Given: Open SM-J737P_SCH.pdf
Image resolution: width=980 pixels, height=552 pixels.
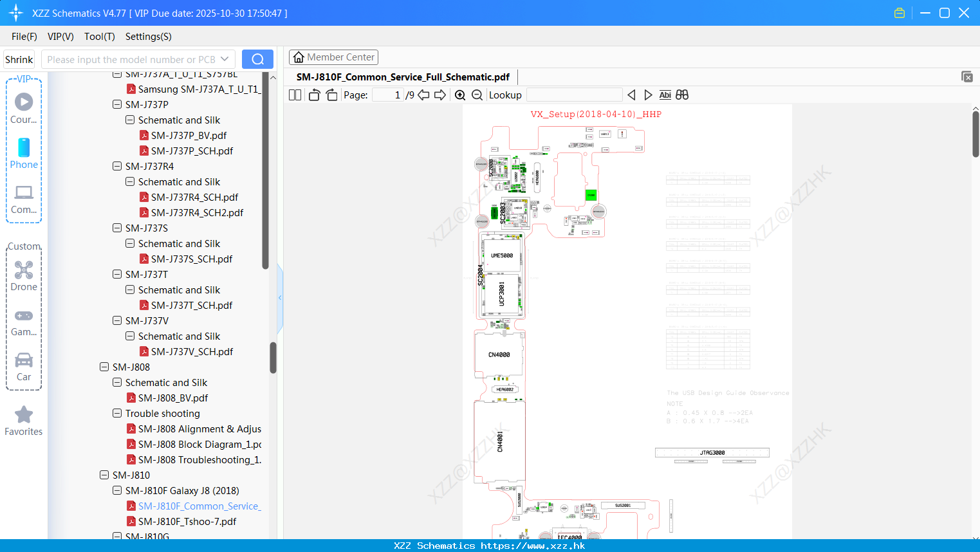Looking at the screenshot, I should (192, 151).
